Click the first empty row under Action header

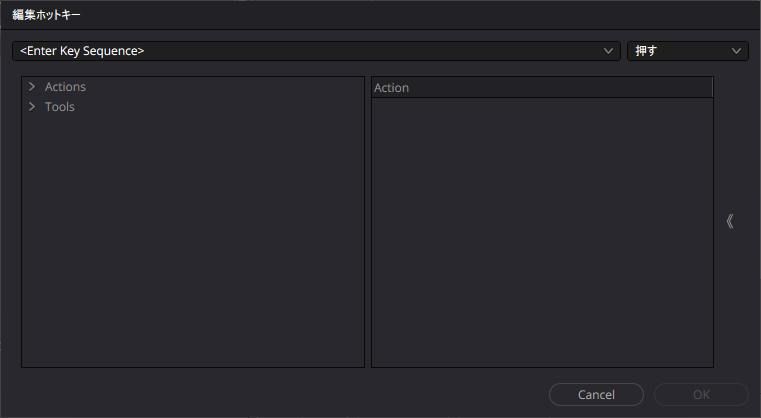[x=540, y=108]
